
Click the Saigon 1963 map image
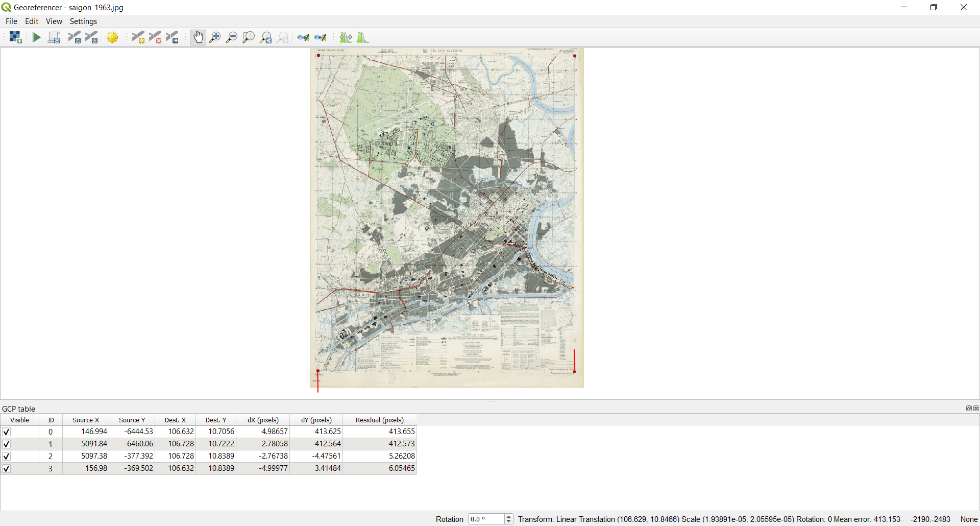[447, 218]
